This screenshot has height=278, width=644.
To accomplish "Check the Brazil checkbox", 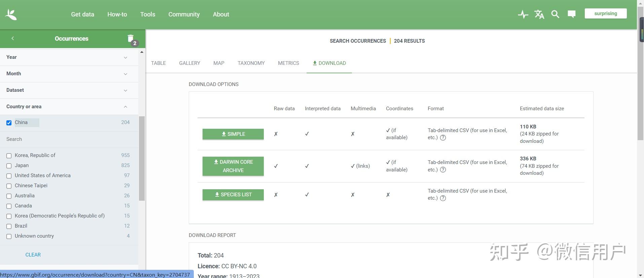I will click(9, 226).
